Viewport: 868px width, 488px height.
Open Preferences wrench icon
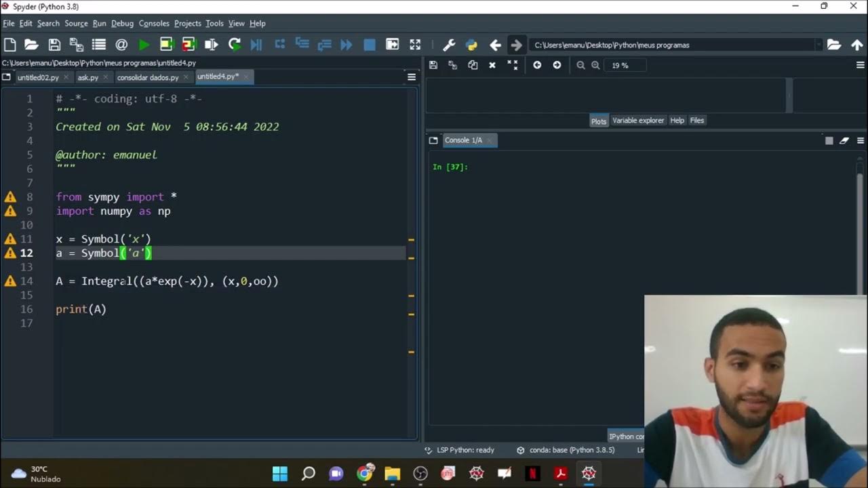click(x=449, y=45)
